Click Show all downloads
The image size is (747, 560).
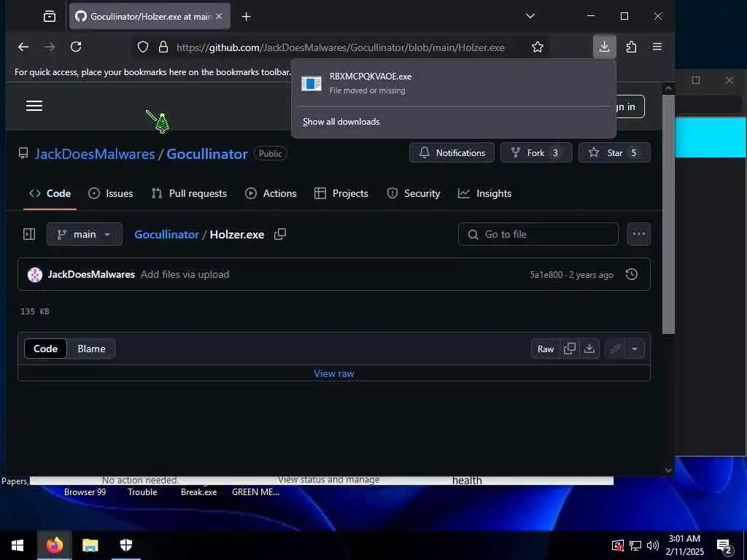point(341,122)
